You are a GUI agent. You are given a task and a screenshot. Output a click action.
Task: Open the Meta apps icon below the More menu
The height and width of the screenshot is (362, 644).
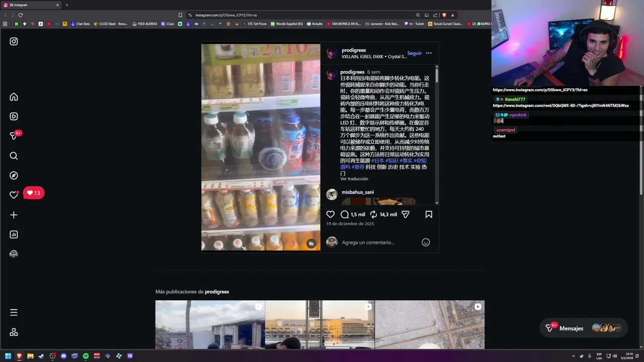pyautogui.click(x=14, y=332)
